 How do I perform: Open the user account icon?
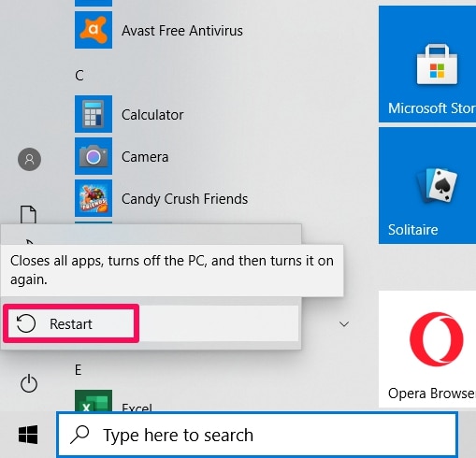click(x=29, y=159)
